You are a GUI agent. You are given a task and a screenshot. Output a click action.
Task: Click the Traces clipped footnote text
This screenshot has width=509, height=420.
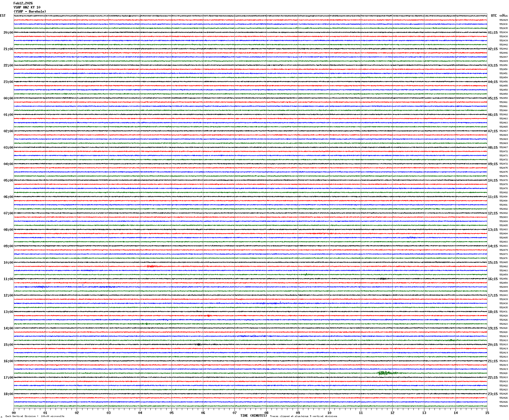[303, 416]
